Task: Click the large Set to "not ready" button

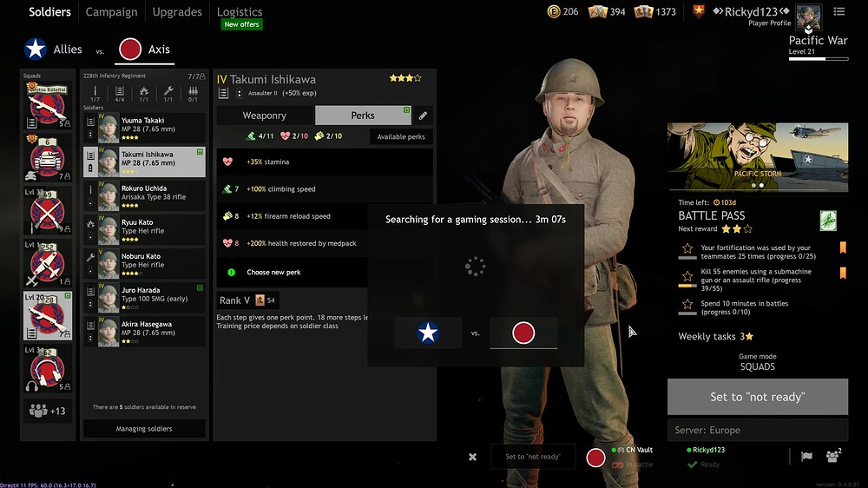Action: pos(757,397)
